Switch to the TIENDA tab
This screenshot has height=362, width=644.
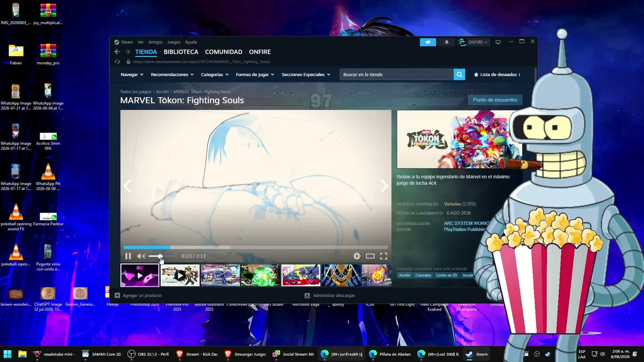[x=146, y=52]
